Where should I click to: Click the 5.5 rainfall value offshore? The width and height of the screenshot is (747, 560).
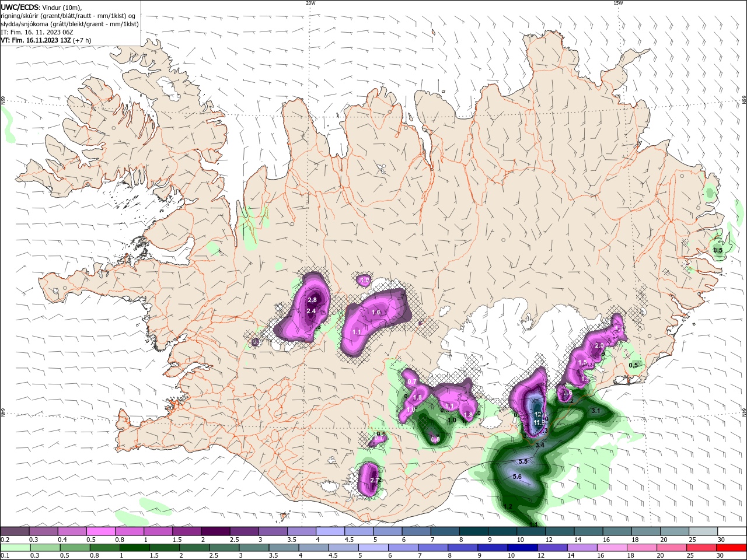523,461
